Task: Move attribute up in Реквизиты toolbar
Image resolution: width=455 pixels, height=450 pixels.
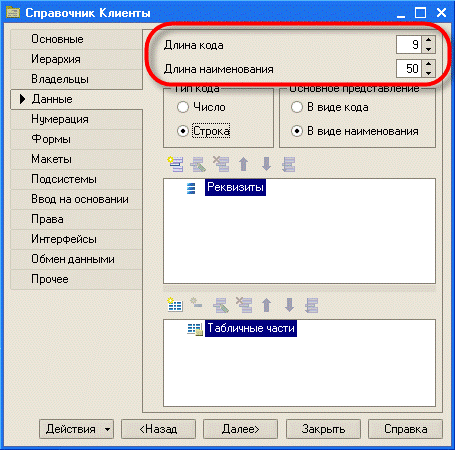Action: click(x=244, y=164)
